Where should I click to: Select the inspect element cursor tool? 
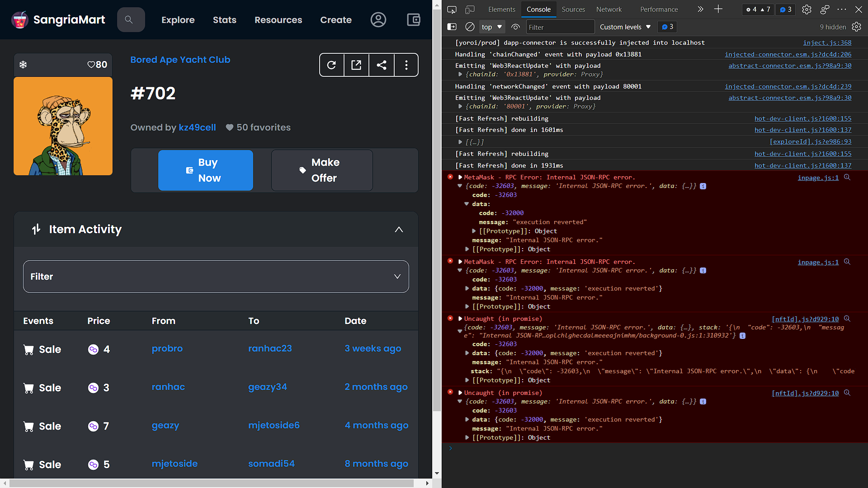tap(452, 9)
